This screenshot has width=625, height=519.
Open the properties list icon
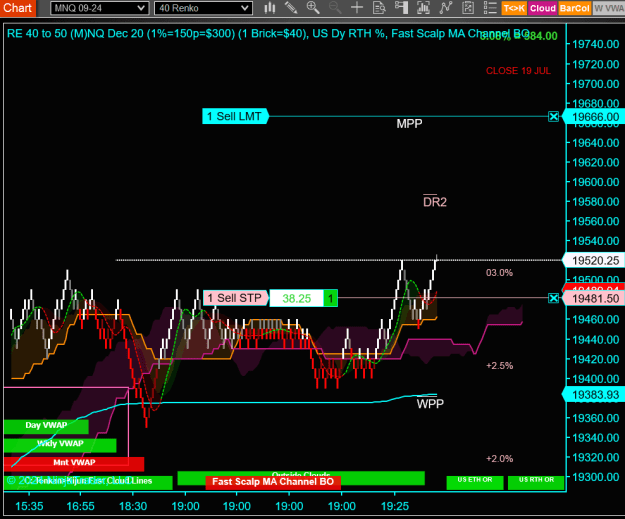click(490, 8)
